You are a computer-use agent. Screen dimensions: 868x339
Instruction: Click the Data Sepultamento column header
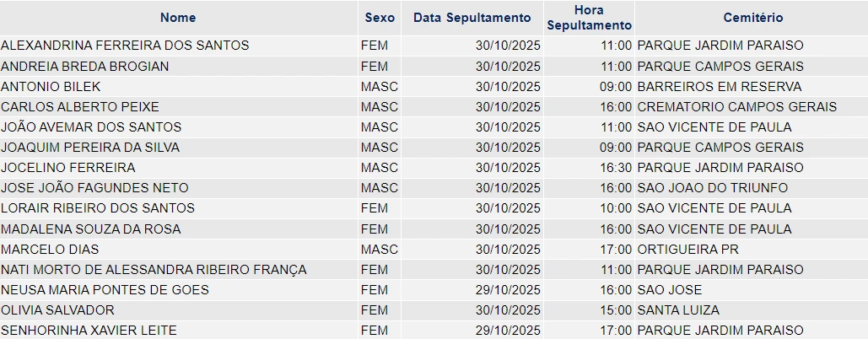click(x=472, y=18)
